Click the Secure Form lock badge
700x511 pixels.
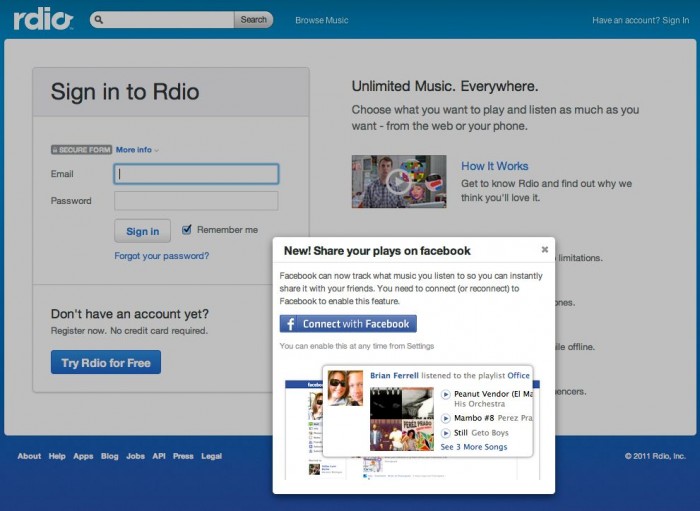pos(81,150)
